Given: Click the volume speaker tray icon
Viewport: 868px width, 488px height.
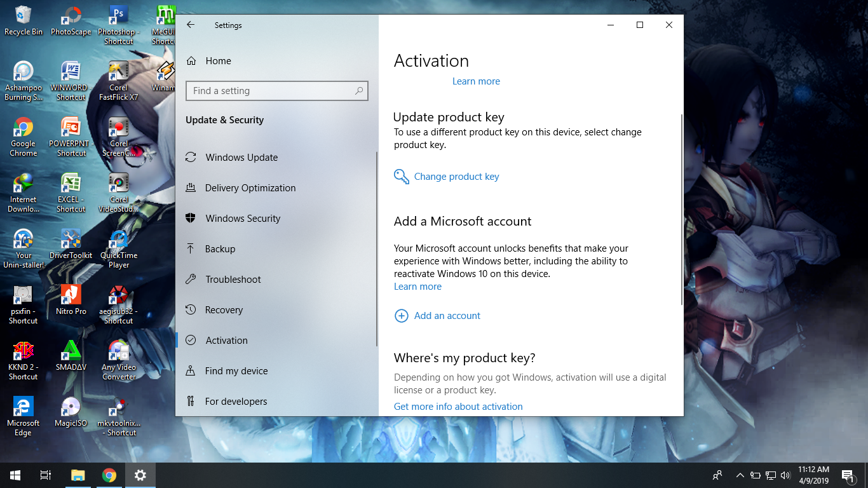Looking at the screenshot, I should 785,475.
